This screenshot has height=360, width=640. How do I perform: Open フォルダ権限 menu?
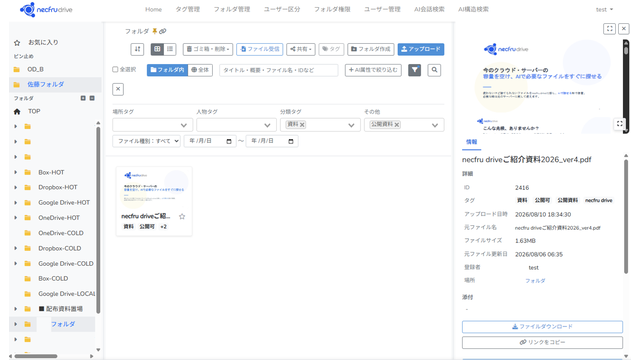click(x=332, y=9)
